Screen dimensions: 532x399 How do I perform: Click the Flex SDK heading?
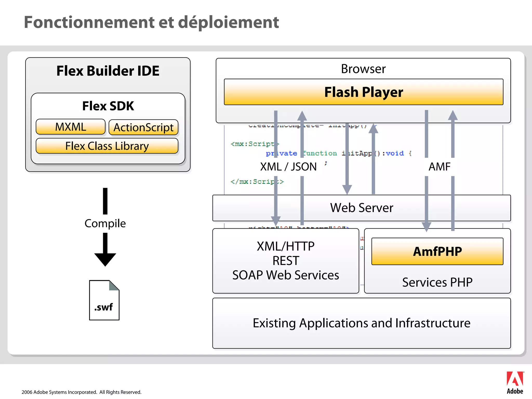coord(108,106)
